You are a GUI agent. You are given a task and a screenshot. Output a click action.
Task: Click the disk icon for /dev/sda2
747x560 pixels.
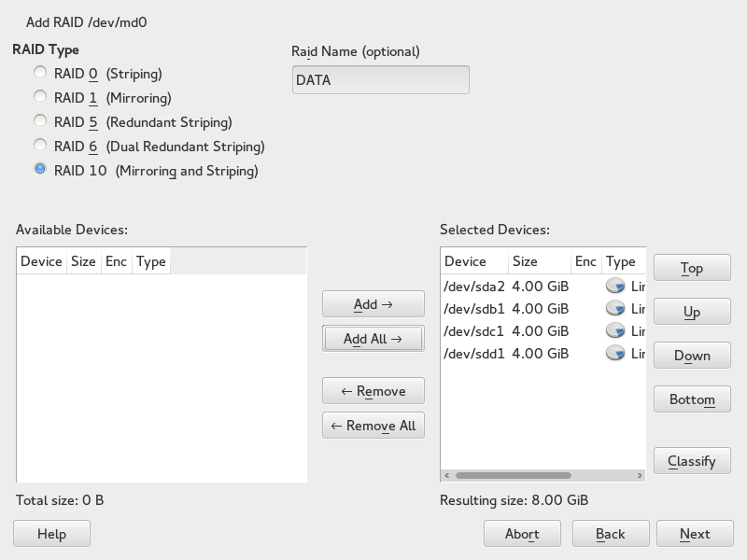(x=615, y=287)
